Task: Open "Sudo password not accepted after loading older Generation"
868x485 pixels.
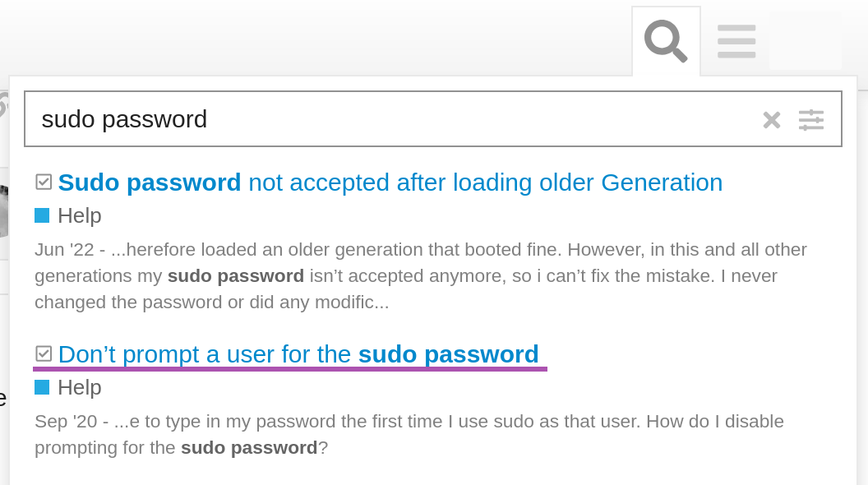Action: [390, 182]
